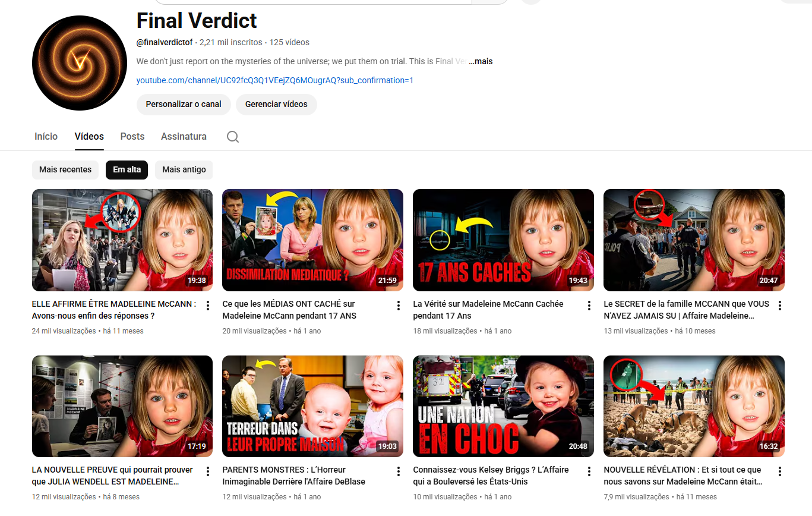Click the account avatar in the top right corner
This screenshot has height=516, width=812.
click(x=529, y=2)
